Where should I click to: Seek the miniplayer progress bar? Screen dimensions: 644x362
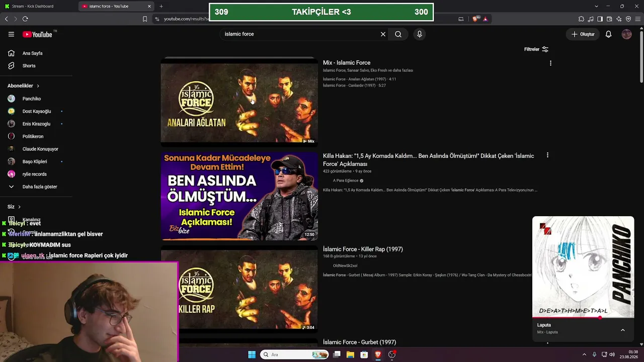pyautogui.click(x=583, y=318)
